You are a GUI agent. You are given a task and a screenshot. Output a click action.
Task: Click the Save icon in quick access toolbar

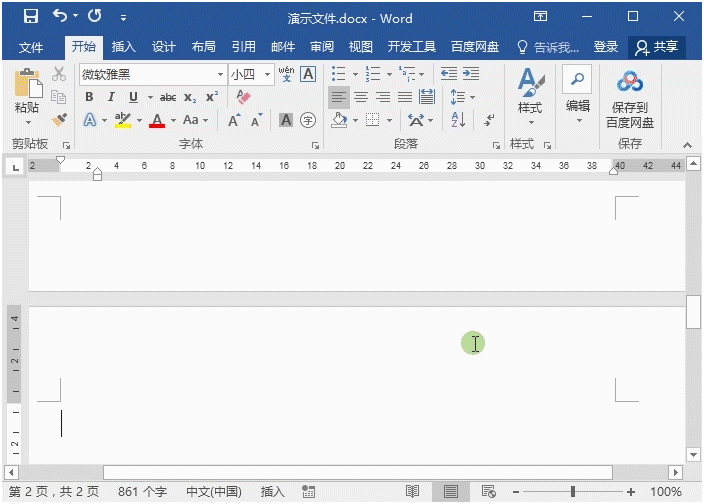[x=31, y=16]
